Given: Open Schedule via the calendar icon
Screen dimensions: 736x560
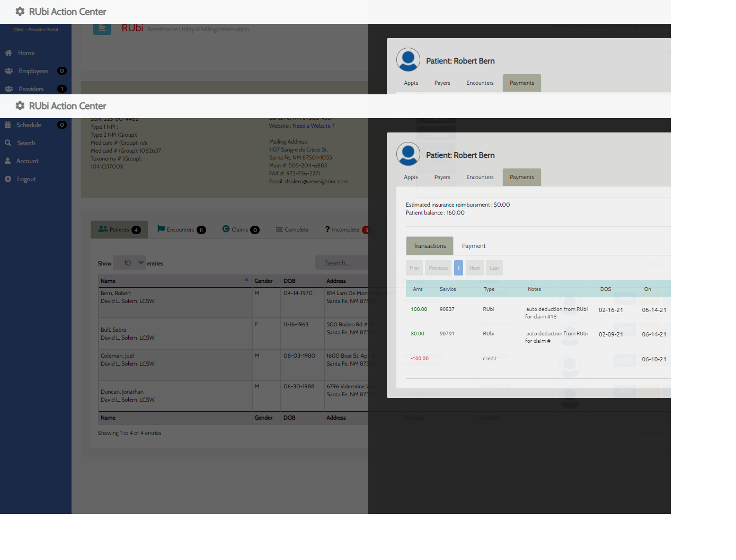Looking at the screenshot, I should 8,125.
